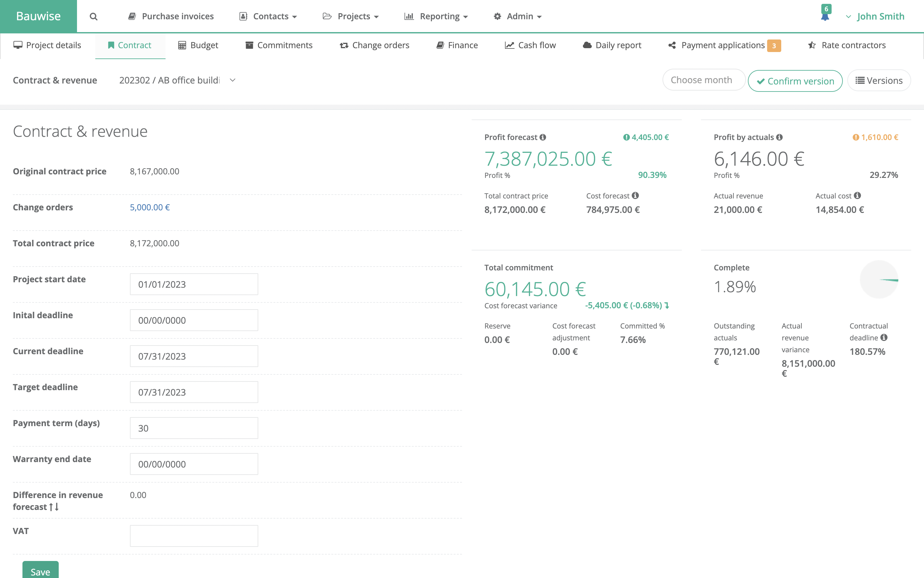Click the 6,146.00 € profit by actuals value

pyautogui.click(x=759, y=158)
